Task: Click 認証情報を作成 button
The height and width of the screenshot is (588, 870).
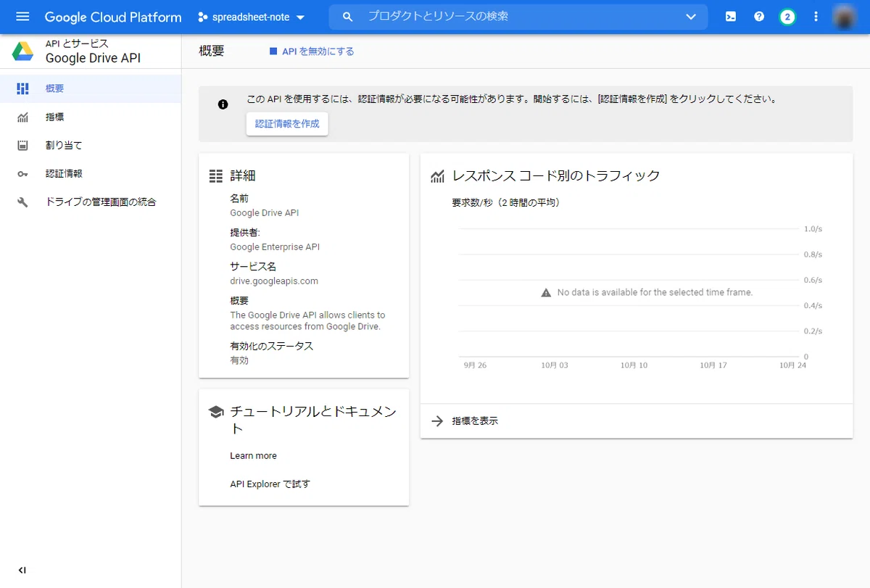Action: tap(287, 124)
